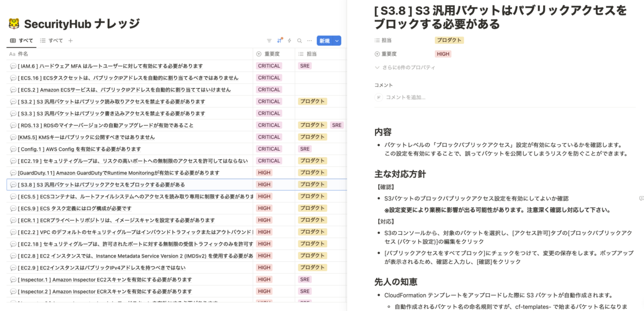Click CRITICAL cell of KMS.5 row
This screenshot has height=311, width=644.
tap(269, 137)
